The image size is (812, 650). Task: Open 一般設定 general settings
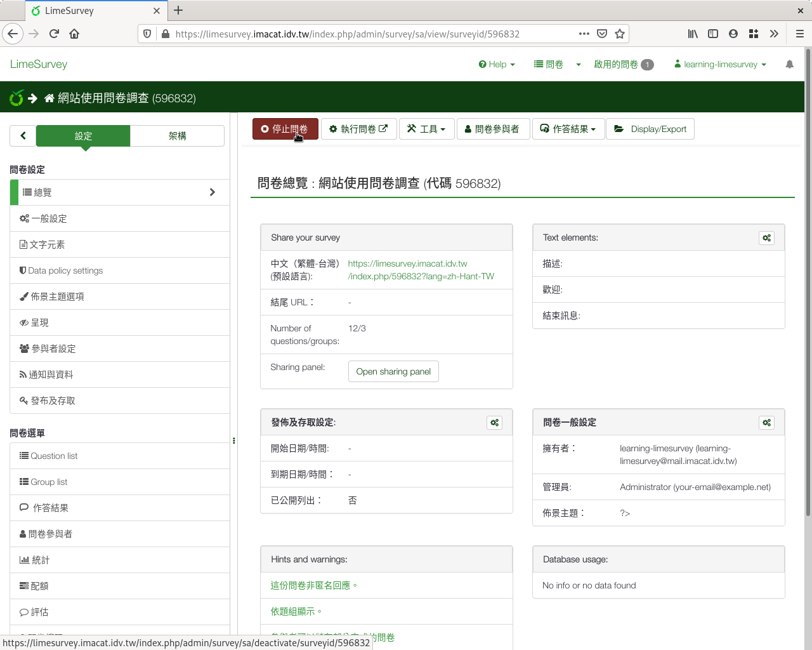[120, 218]
